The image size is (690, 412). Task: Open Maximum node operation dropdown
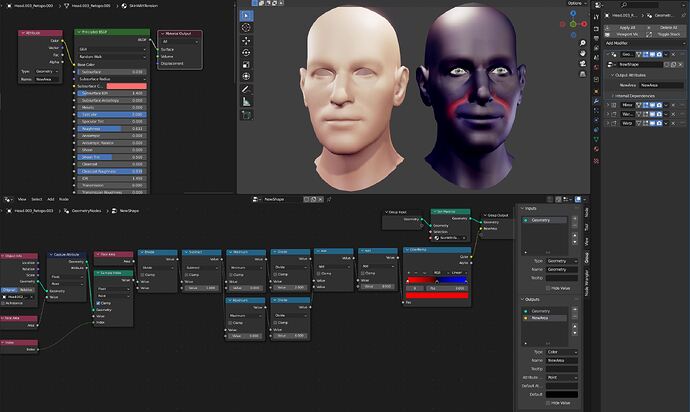pyautogui.click(x=245, y=316)
